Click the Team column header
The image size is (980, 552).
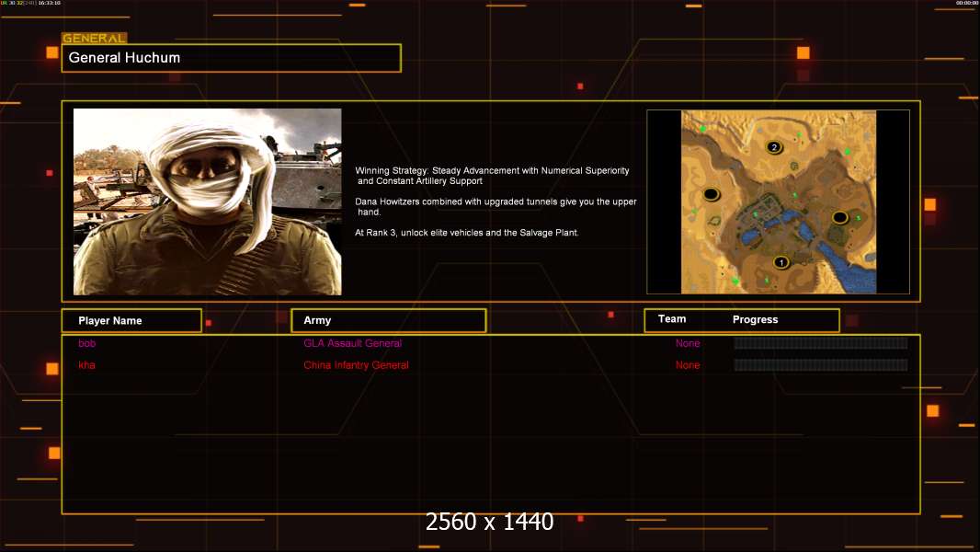pos(672,319)
